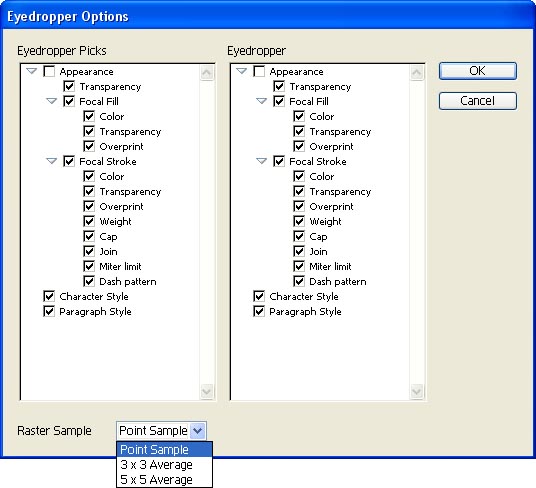Uncheck Dash pattern in right Eyedropper list
The width and height of the screenshot is (536, 488).
[299, 281]
